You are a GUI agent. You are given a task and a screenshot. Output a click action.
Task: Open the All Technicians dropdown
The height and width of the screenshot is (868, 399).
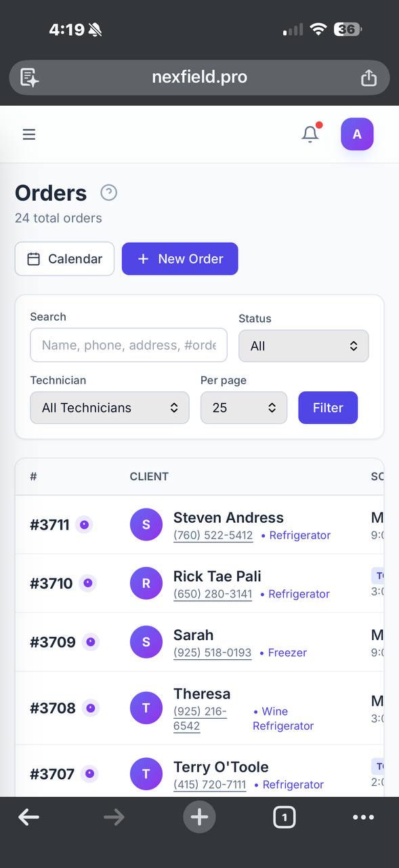(x=109, y=408)
